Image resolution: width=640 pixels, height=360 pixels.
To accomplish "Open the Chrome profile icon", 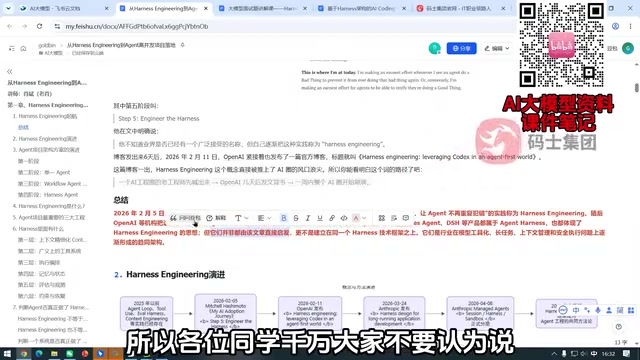I will [615, 26].
